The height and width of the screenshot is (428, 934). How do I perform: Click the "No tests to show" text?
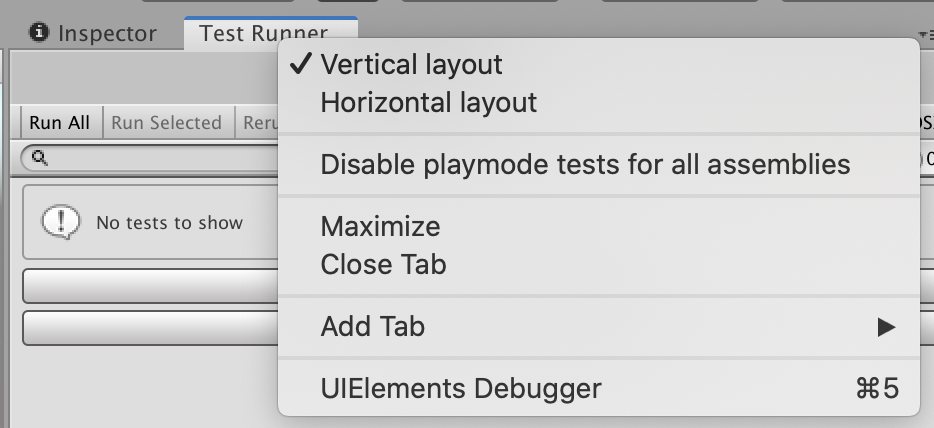point(169,222)
